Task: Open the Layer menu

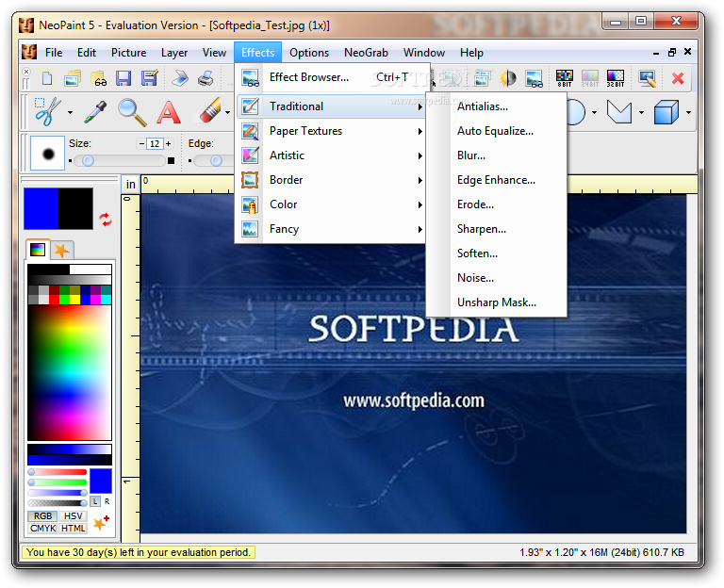Action: pyautogui.click(x=174, y=53)
